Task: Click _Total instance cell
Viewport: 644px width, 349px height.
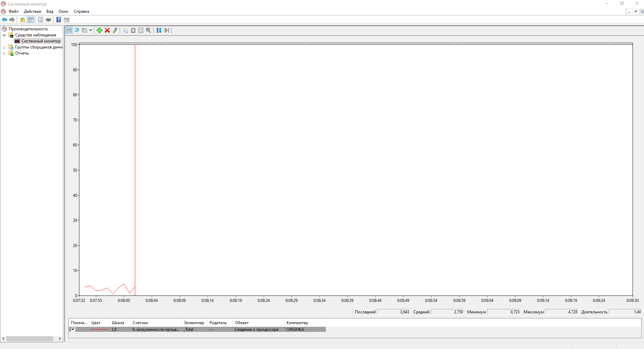Action: pyautogui.click(x=188, y=329)
